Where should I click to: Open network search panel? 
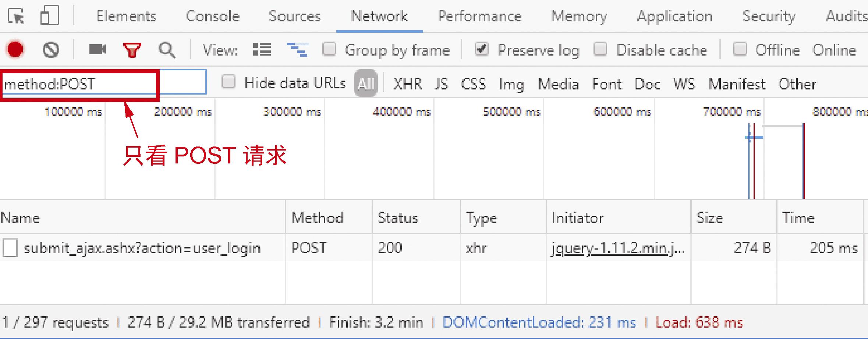tap(166, 49)
